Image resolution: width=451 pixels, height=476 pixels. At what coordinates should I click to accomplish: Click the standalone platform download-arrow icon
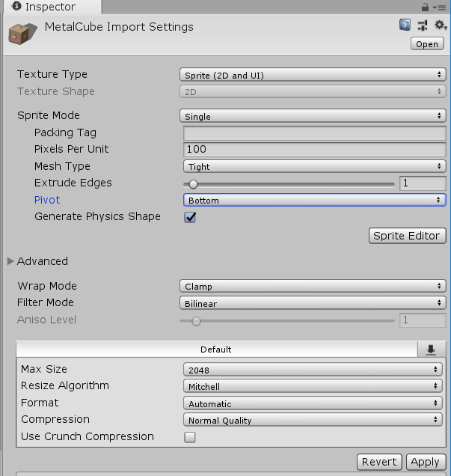pos(431,350)
